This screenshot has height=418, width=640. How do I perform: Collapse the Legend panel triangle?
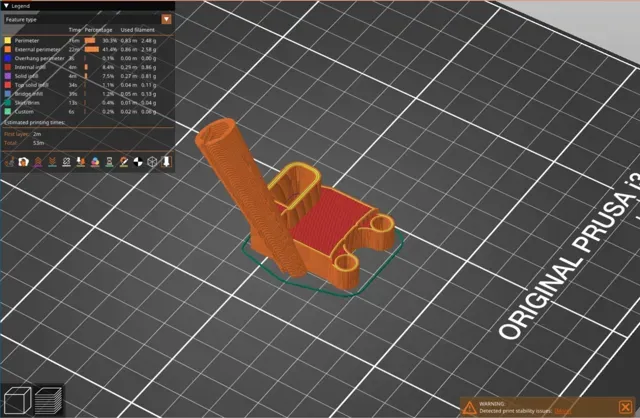click(x=6, y=6)
